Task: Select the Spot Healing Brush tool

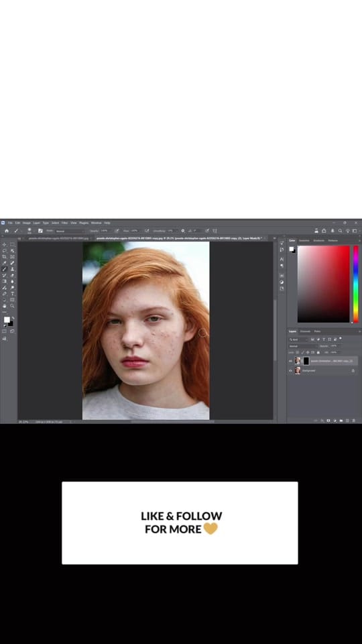Action: pyautogui.click(x=12, y=263)
